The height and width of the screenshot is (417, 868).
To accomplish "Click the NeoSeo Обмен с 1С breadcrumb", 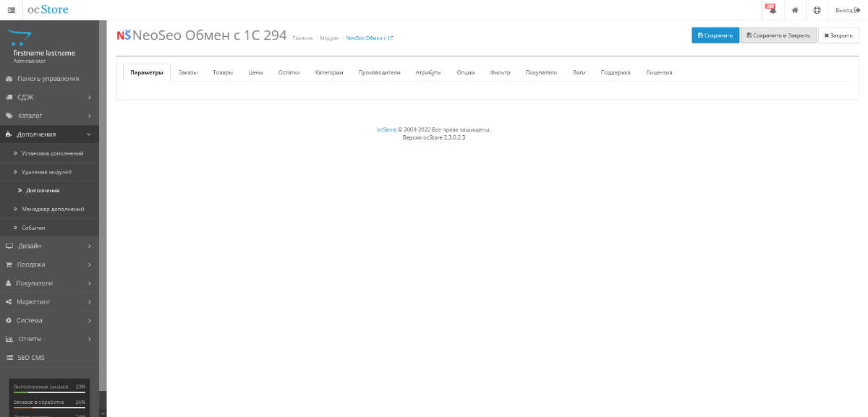I will coord(370,38).
